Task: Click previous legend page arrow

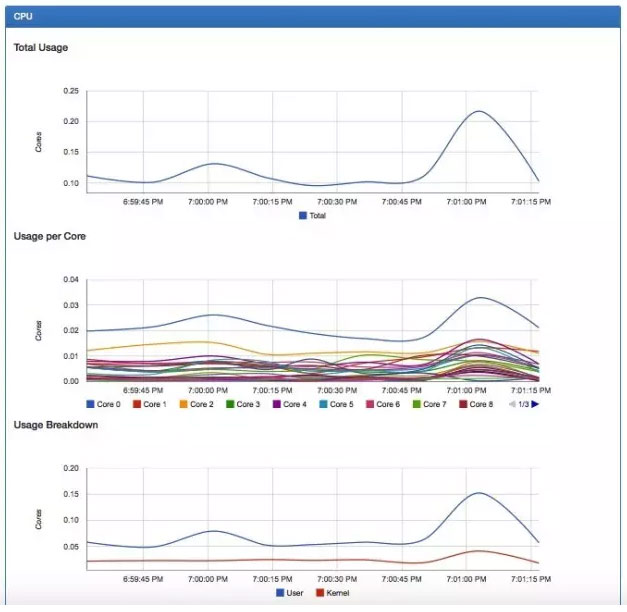Action: [x=512, y=404]
